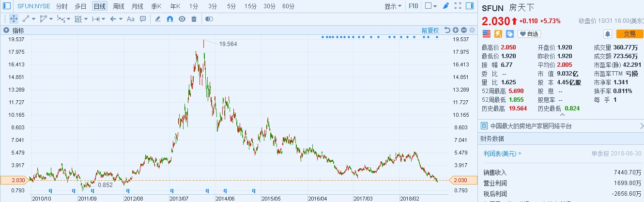Click the SFUN:NYSE ticker label
644x202 pixels.
pos(34,6)
